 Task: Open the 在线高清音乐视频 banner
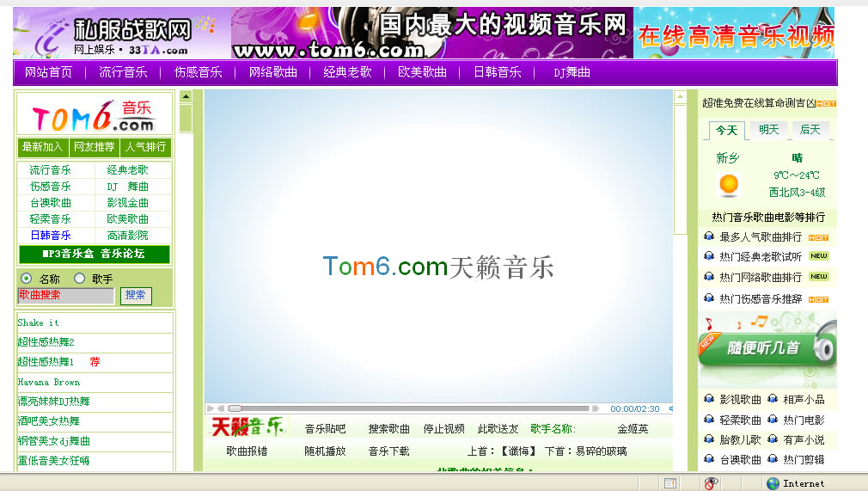(x=734, y=33)
